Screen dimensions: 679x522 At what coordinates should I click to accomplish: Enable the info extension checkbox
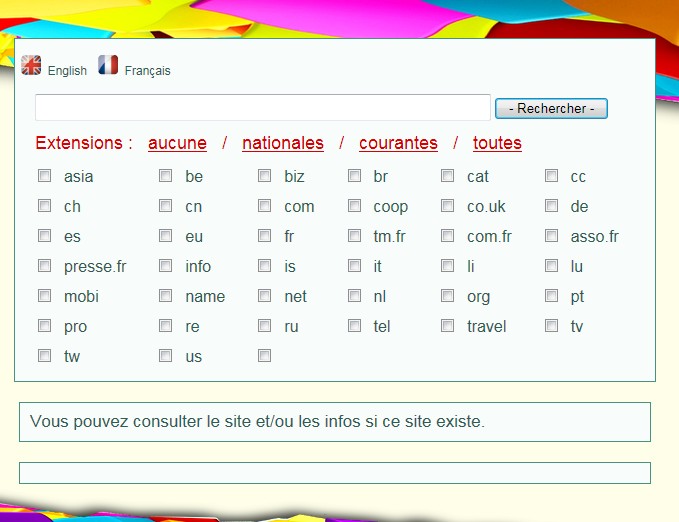coord(165,266)
